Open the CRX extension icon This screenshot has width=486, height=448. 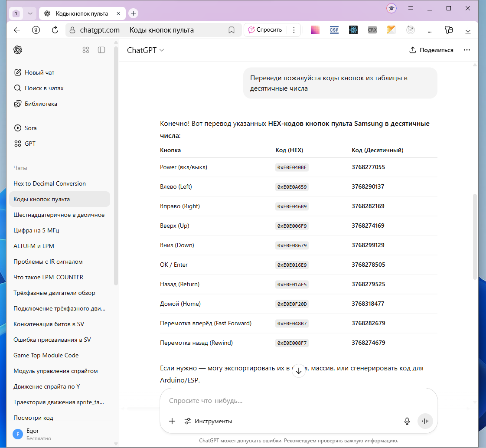(x=372, y=30)
